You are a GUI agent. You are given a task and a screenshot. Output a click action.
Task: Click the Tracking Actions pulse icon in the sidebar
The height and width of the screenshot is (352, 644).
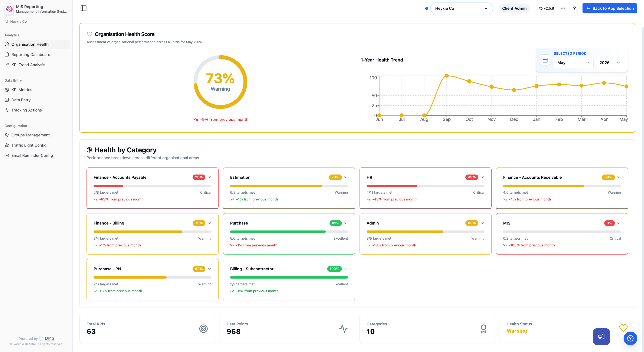7,110
